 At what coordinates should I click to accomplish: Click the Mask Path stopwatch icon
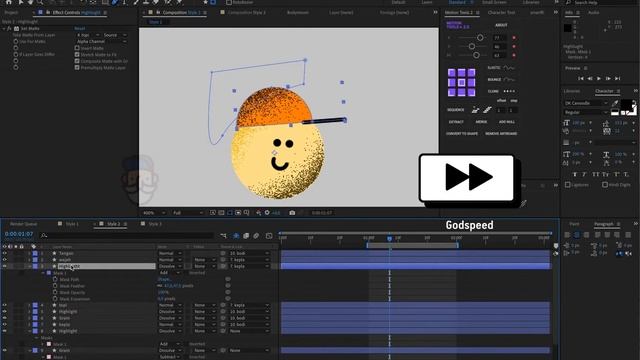pos(55,279)
